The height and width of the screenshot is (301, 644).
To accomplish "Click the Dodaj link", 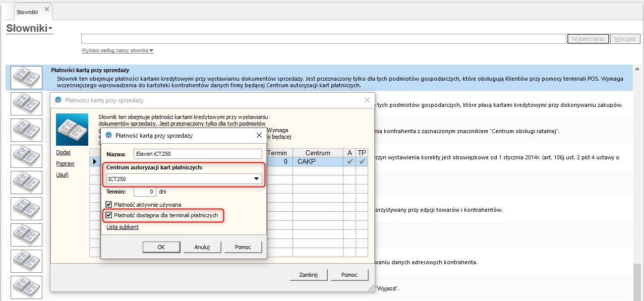I will click(x=63, y=152).
